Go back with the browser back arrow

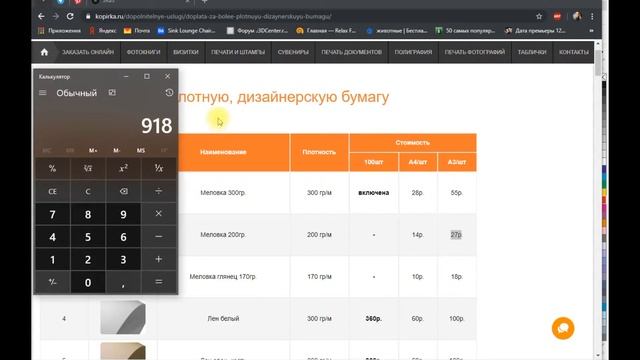click(x=41, y=16)
